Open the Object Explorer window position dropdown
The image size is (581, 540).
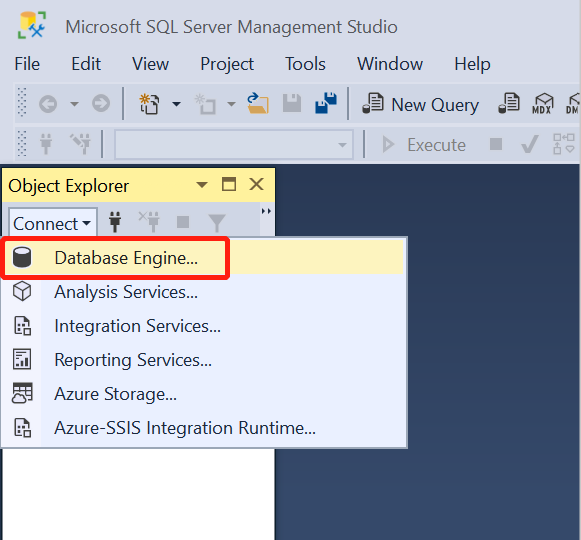point(202,185)
